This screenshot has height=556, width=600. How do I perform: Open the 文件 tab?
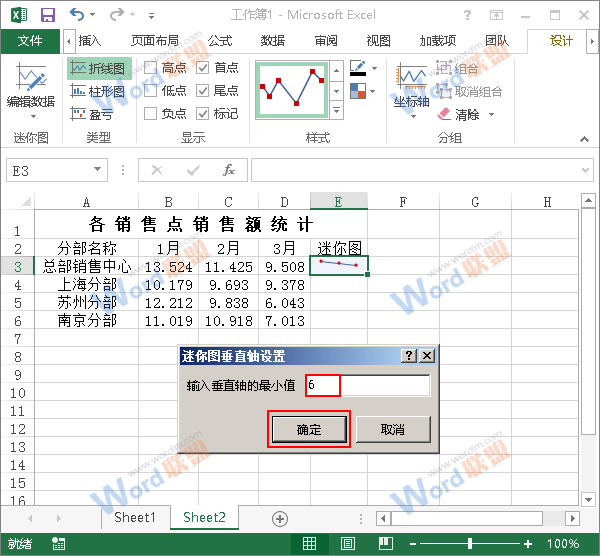[x=30, y=41]
